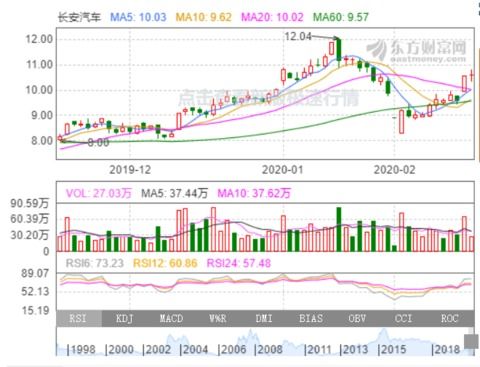The width and height of the screenshot is (480, 367).
Task: Click the 2019-12 date axis label
Action: (x=130, y=170)
